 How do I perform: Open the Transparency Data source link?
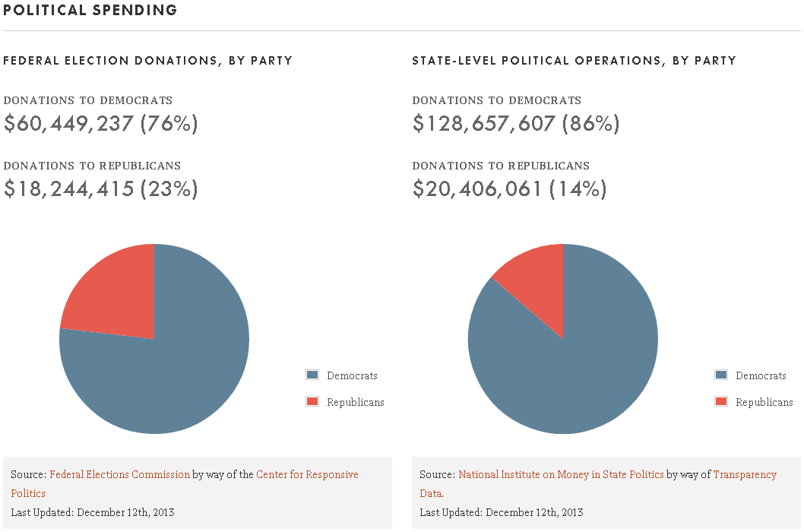pyautogui.click(x=744, y=475)
